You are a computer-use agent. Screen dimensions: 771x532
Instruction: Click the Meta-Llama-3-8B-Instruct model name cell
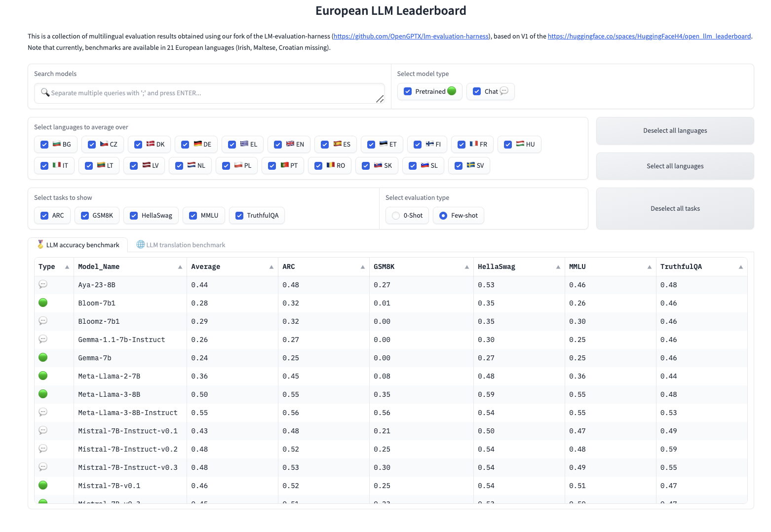130,413
